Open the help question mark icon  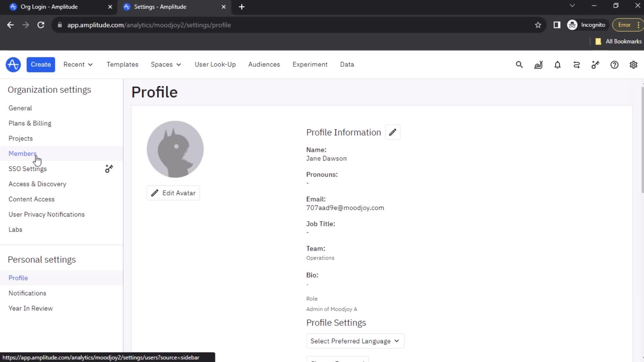pyautogui.click(x=614, y=65)
